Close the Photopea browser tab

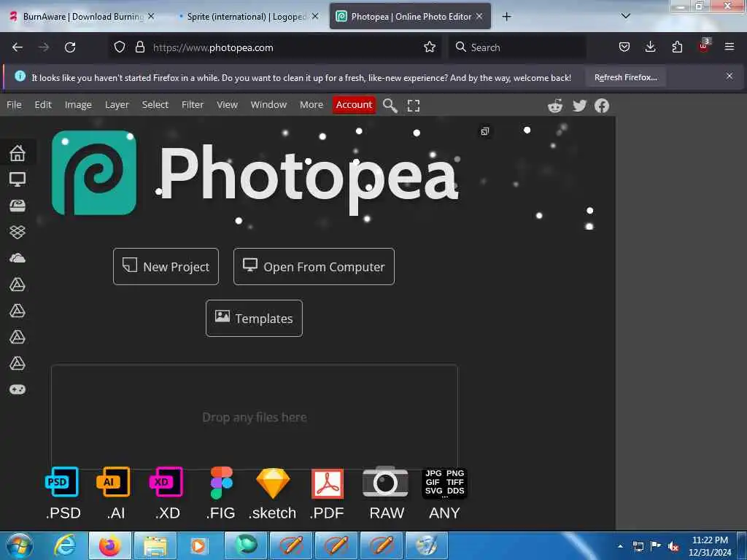pyautogui.click(x=479, y=16)
